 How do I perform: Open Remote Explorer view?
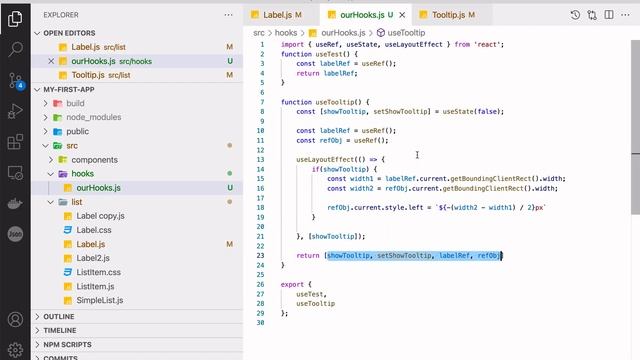(x=15, y=173)
